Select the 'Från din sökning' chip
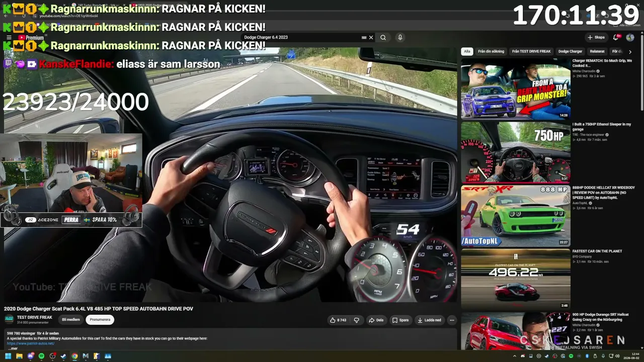Image resolution: width=644 pixels, height=362 pixels. coord(491,51)
